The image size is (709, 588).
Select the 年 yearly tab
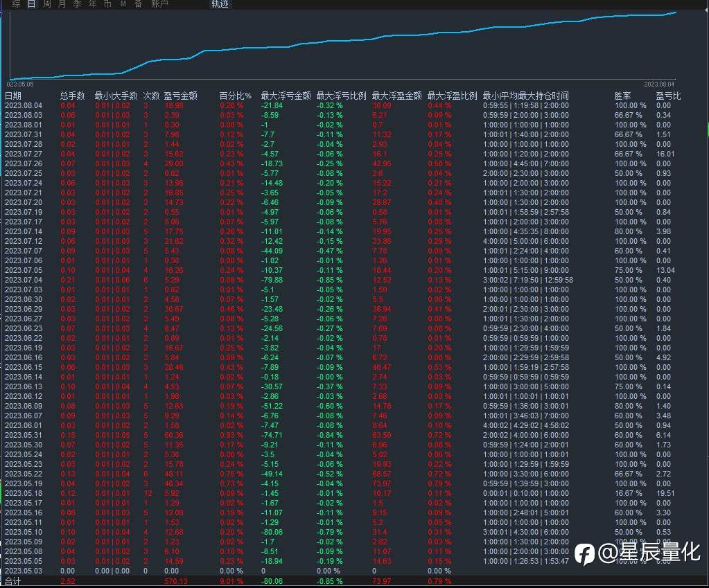click(x=92, y=4)
